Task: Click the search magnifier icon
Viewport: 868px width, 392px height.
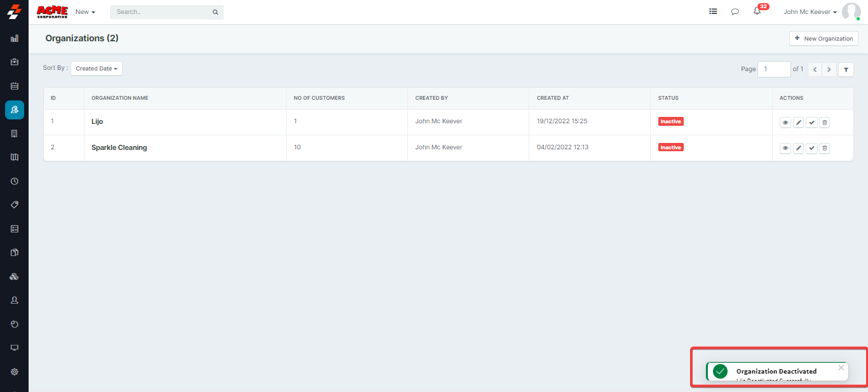Action: [215, 12]
